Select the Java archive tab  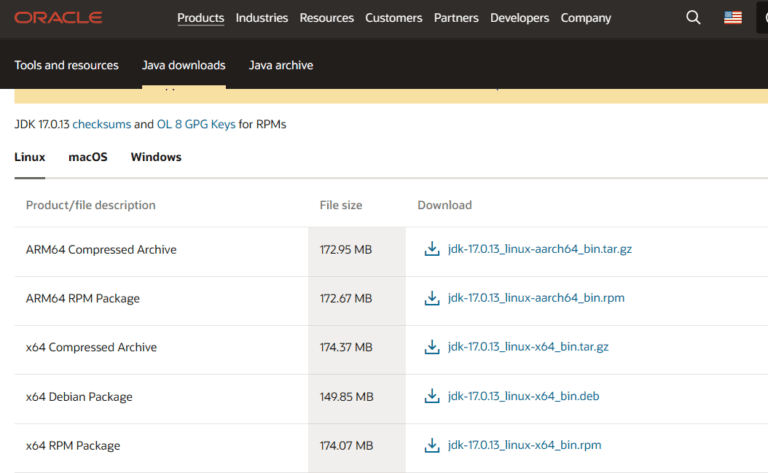coord(280,65)
